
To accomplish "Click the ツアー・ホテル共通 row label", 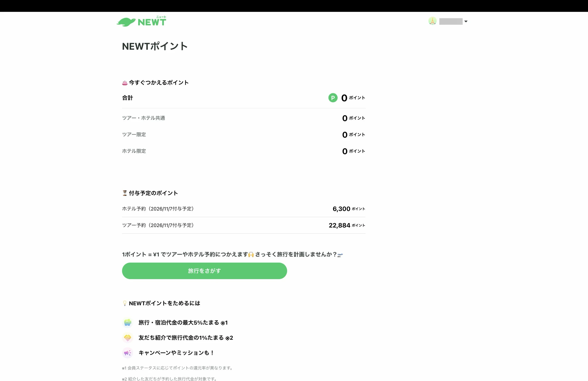I will (143, 118).
